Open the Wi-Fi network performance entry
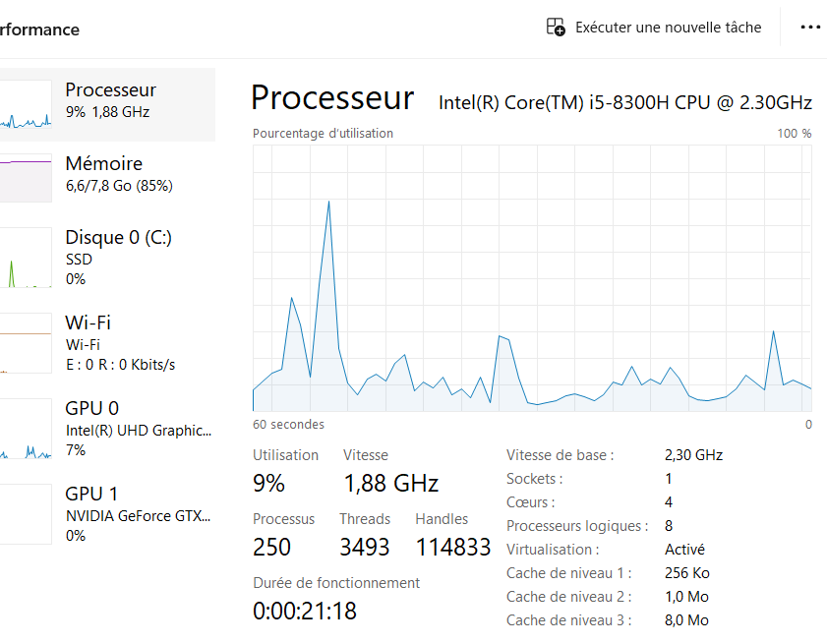Viewport: 827px width, 644px height. (88, 323)
